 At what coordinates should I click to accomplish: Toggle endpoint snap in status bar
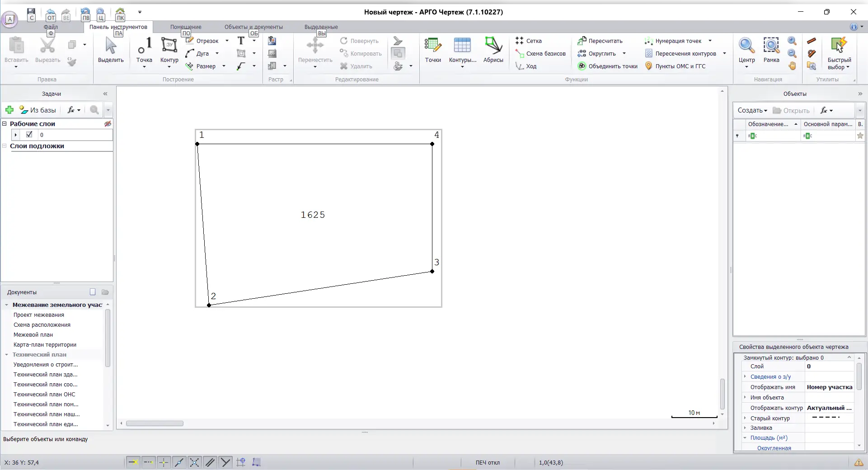coord(133,462)
